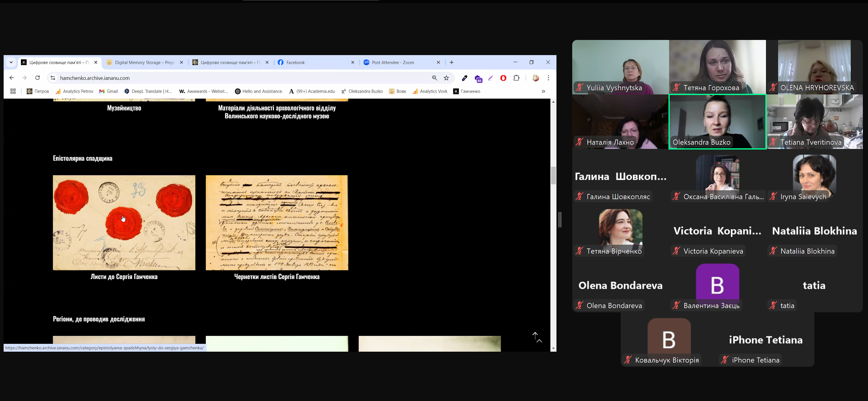The width and height of the screenshot is (868, 401).
Task: Open the Chrome three-dot menu
Action: (x=548, y=78)
